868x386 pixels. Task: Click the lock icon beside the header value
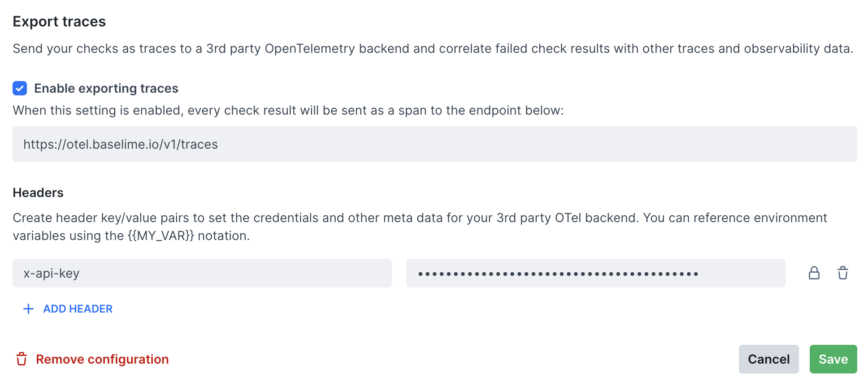click(815, 273)
